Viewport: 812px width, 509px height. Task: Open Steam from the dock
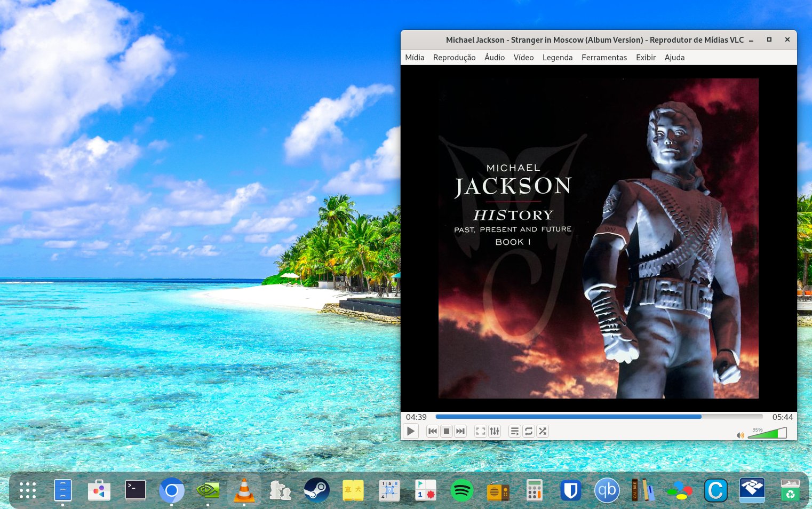pyautogui.click(x=317, y=490)
